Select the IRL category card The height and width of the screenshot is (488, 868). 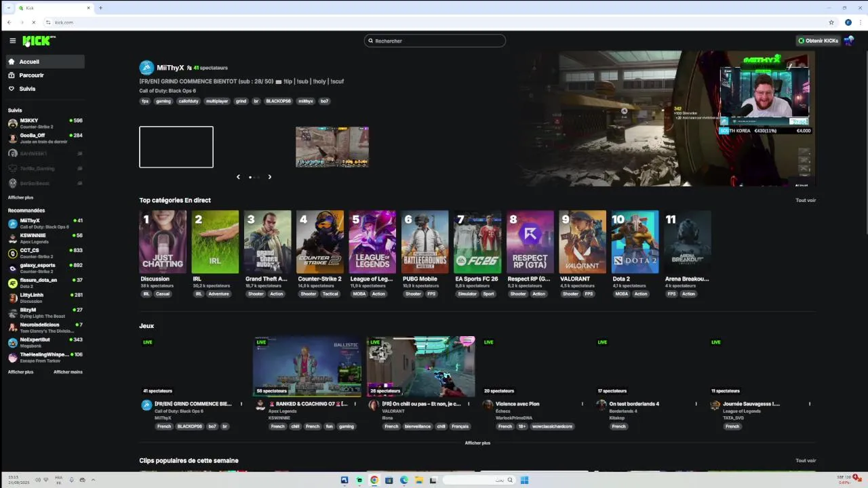pyautogui.click(x=215, y=242)
